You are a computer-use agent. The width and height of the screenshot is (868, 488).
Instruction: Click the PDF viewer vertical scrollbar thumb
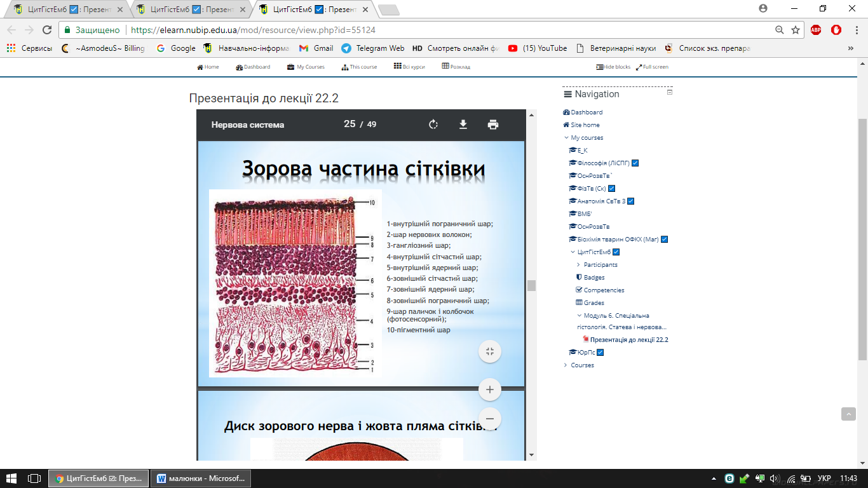(532, 285)
